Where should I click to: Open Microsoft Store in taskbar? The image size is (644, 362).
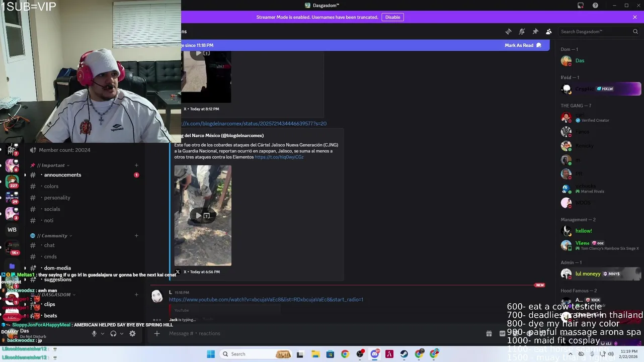click(x=330, y=354)
